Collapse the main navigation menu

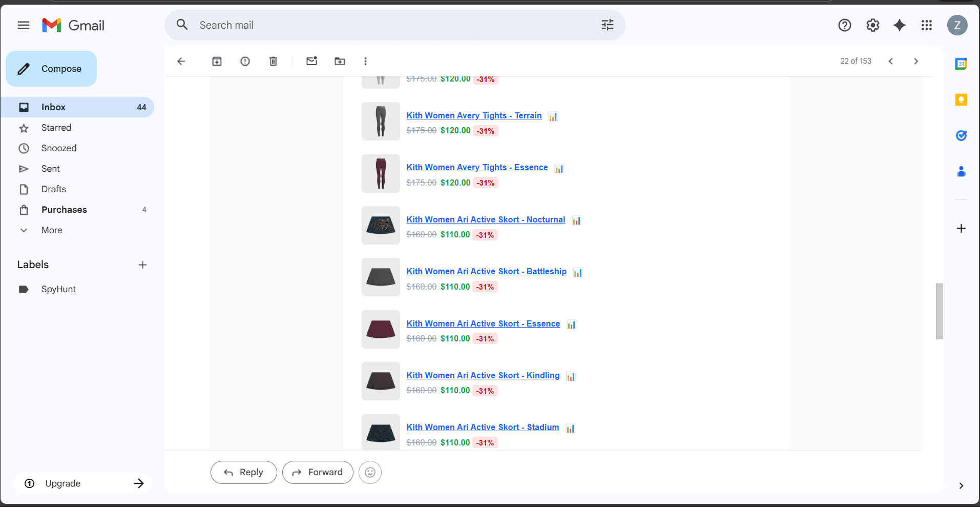(x=23, y=25)
